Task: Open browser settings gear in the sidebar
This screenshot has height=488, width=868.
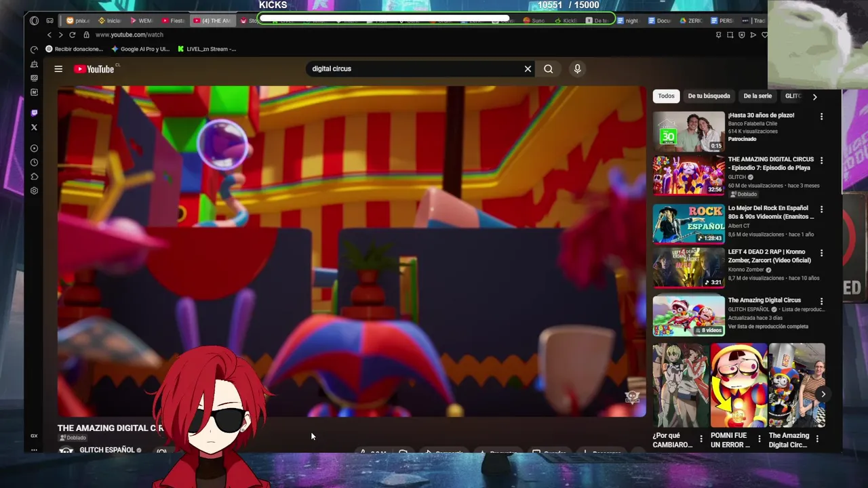Action: 34,190
